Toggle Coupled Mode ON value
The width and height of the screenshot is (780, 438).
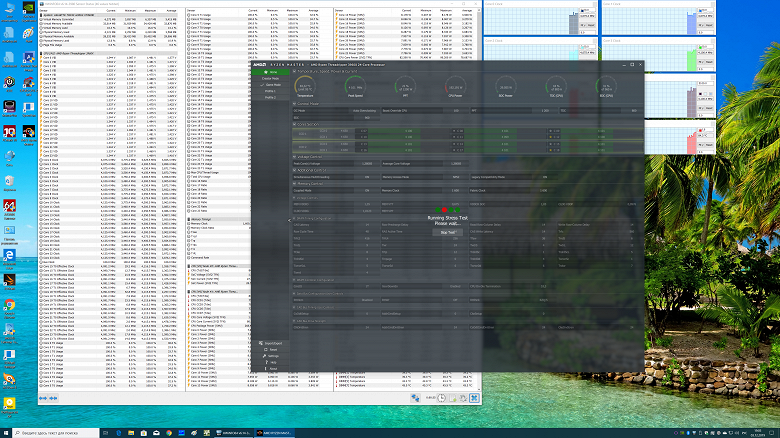tap(367, 190)
